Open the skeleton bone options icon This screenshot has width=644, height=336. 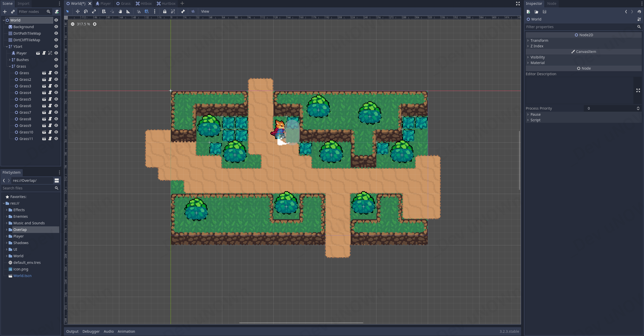tap(183, 11)
